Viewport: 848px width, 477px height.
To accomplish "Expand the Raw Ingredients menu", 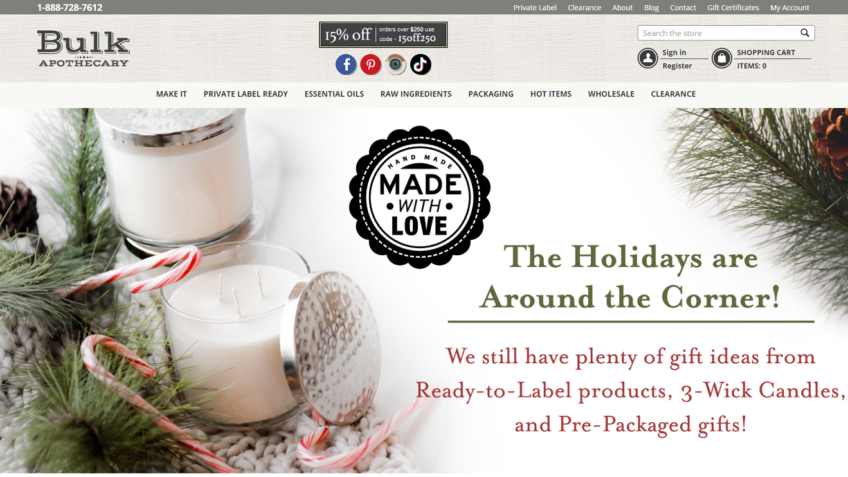I will click(x=416, y=94).
